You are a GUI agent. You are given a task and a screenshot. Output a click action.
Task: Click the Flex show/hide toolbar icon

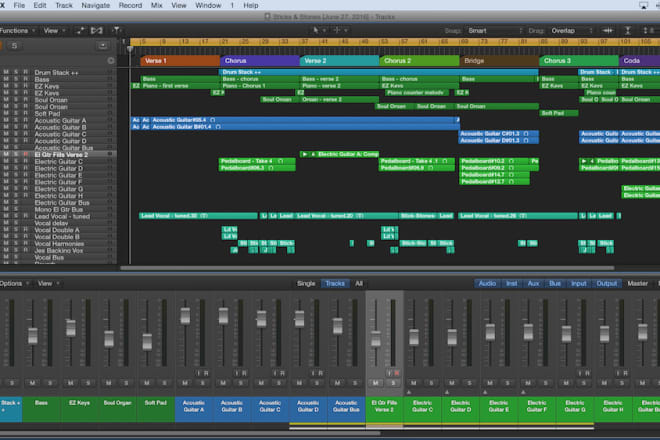[x=97, y=30]
